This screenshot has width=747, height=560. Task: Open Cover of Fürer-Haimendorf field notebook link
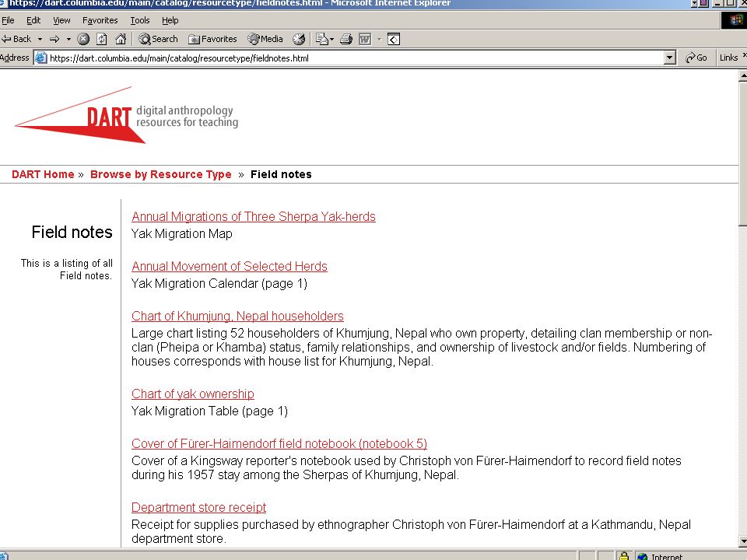tap(279, 444)
